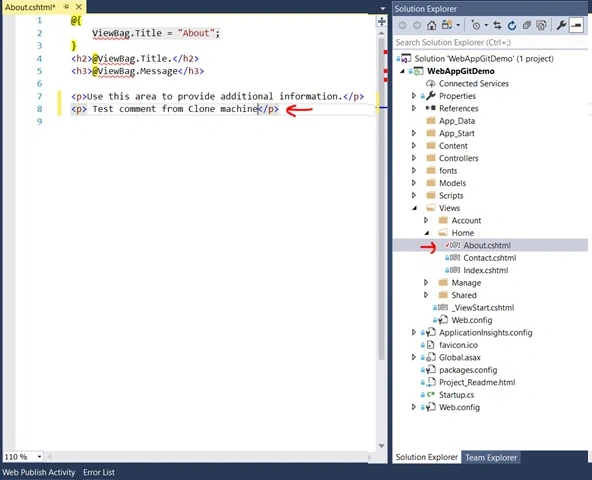The width and height of the screenshot is (592, 480).
Task: Open the solution/folder view switch icon
Action: point(447,25)
